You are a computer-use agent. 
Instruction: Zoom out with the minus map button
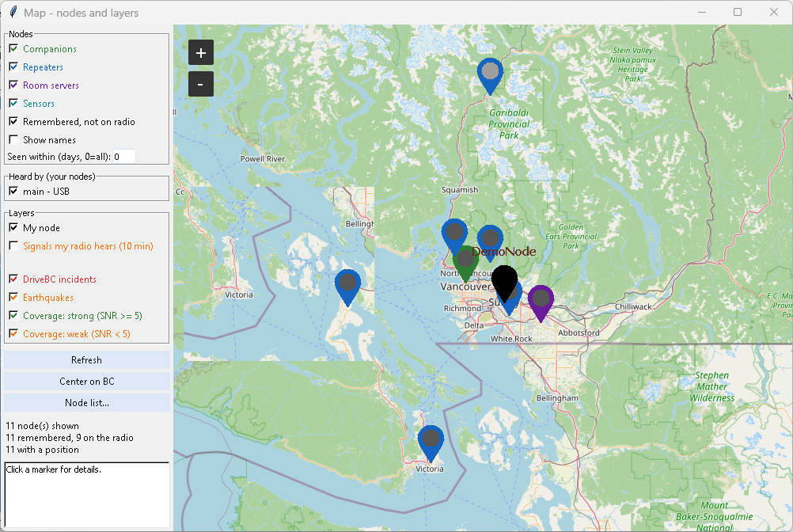click(201, 84)
